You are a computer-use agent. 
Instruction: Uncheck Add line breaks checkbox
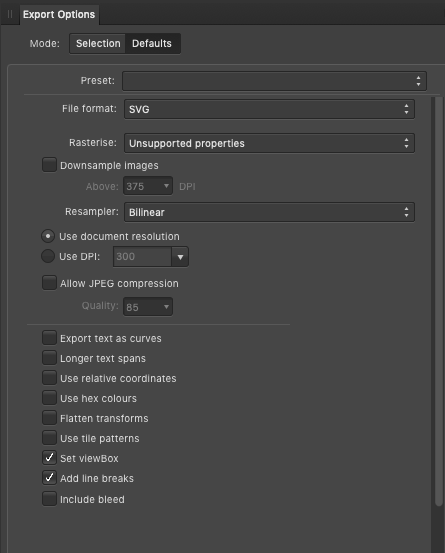click(x=49, y=478)
